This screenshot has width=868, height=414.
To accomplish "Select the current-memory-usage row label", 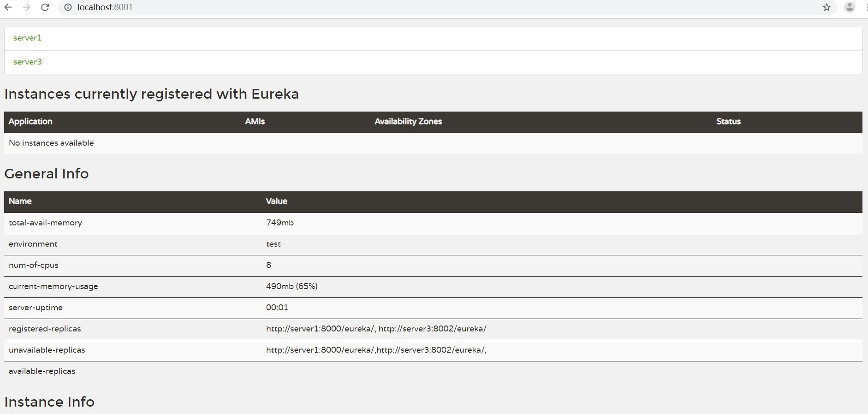I will click(54, 286).
